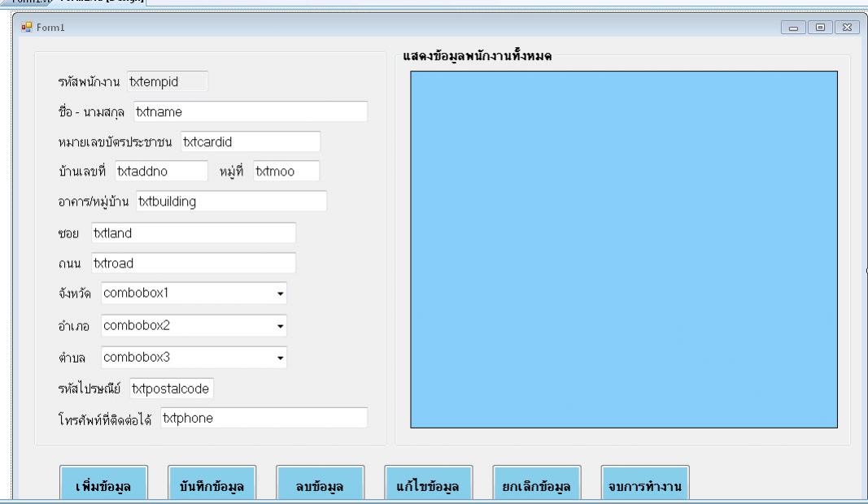
Task: Click the จังหวัด label
Action: click(74, 293)
